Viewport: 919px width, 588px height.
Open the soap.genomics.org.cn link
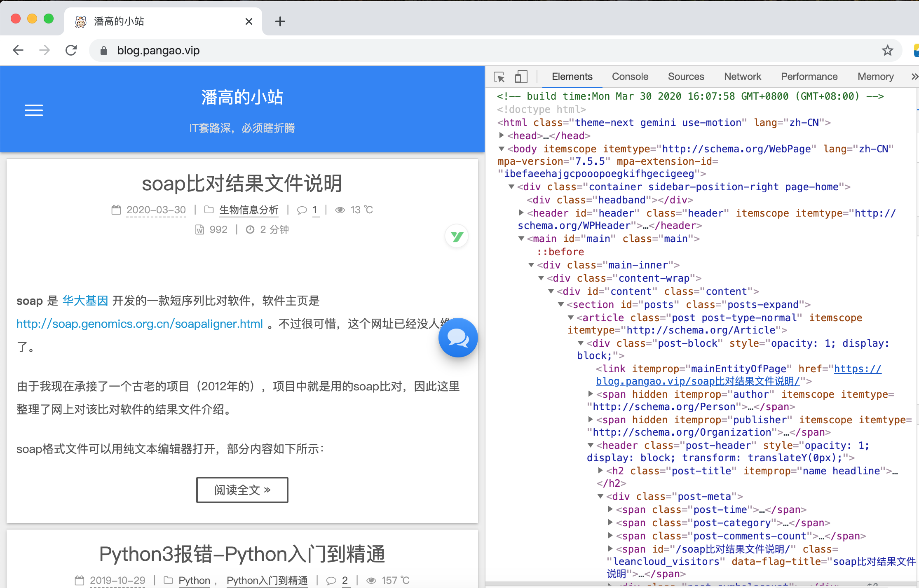139,324
